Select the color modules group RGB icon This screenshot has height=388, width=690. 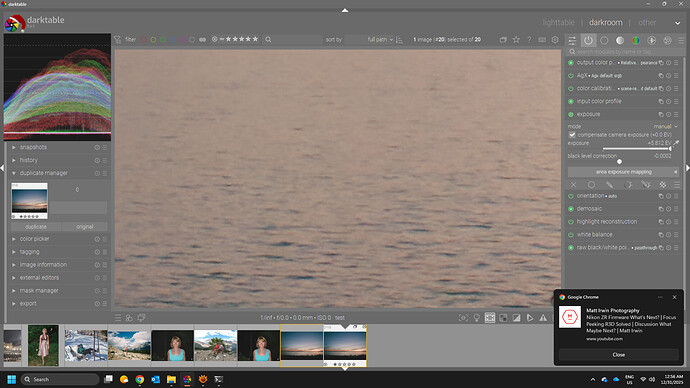[636, 40]
